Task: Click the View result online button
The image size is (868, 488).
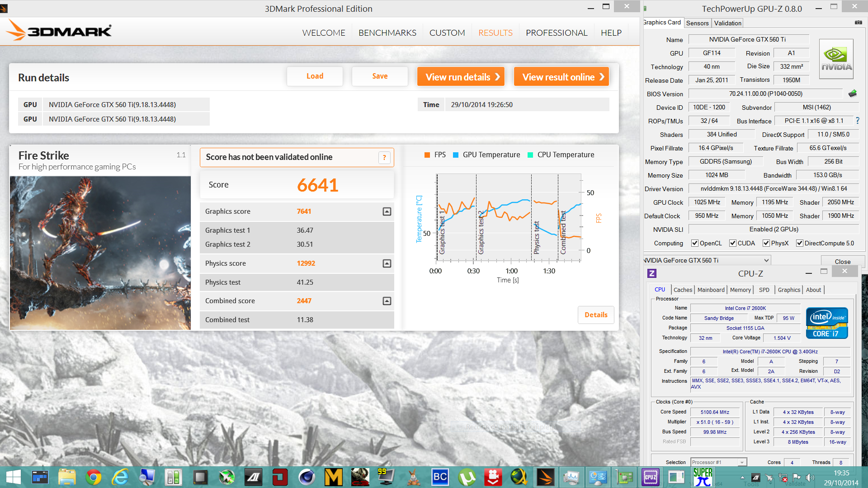Action: (x=561, y=77)
